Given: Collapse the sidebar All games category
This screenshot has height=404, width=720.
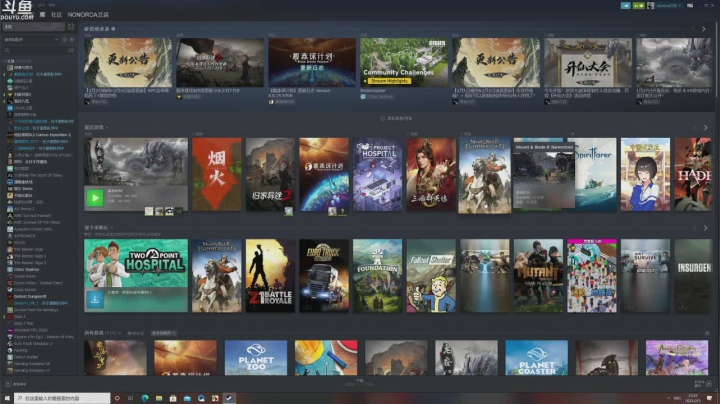Looking at the screenshot, I should tap(5, 61).
